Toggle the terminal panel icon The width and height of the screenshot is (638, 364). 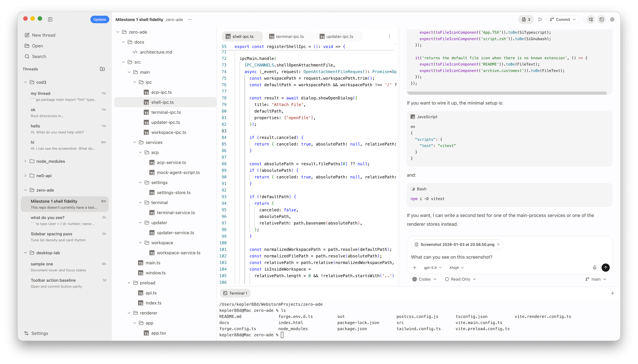tap(602, 20)
